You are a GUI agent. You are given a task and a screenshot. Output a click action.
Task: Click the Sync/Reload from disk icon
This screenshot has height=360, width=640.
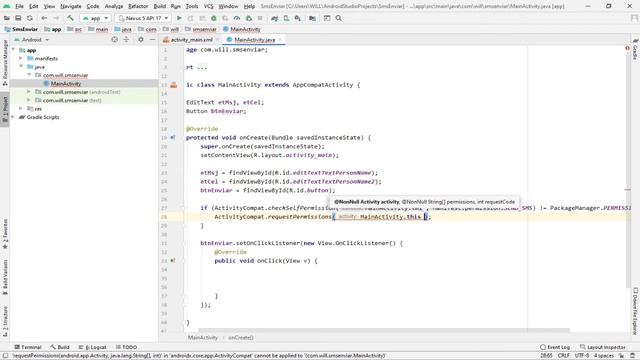(30, 18)
